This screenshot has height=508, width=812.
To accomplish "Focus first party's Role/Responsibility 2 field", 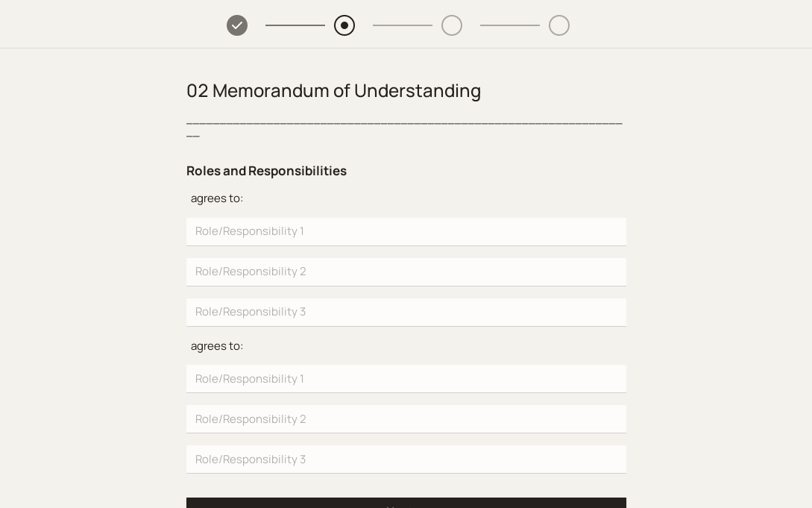I will tap(406, 272).
